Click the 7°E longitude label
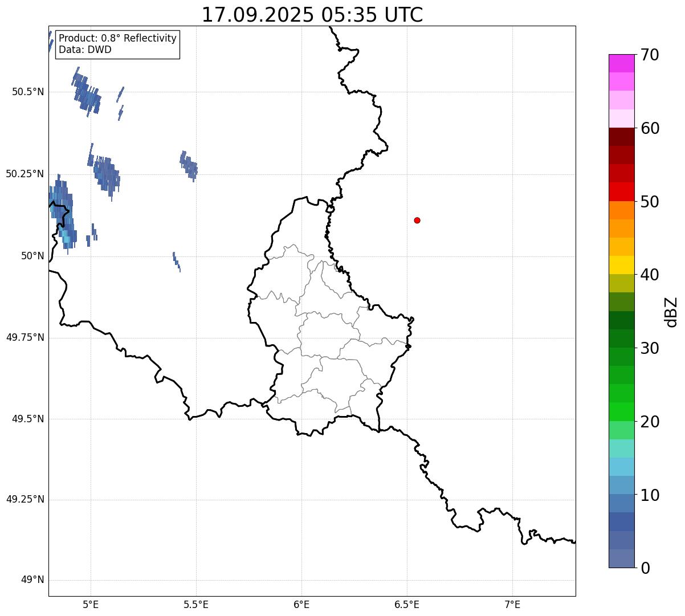This screenshot has height=616, width=685. click(512, 604)
